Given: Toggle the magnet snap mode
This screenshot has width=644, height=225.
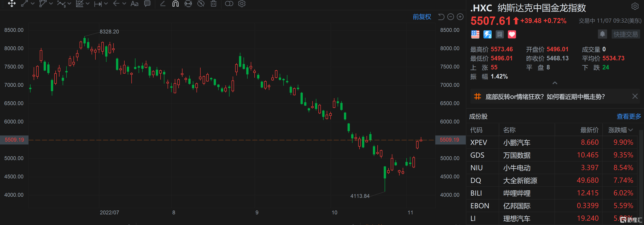Looking at the screenshot, I should [175, 3].
